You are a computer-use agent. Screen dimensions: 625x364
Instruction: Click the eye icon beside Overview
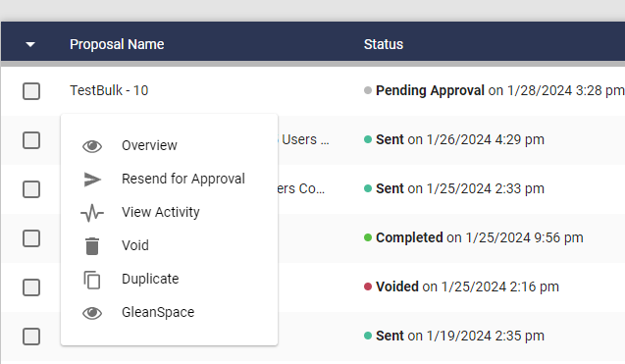pyautogui.click(x=92, y=146)
